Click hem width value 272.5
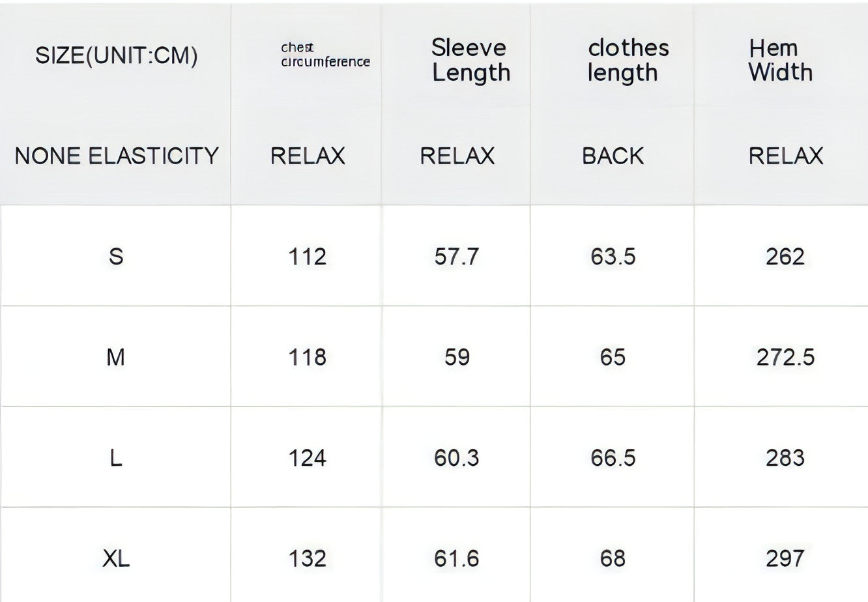 [x=785, y=357]
